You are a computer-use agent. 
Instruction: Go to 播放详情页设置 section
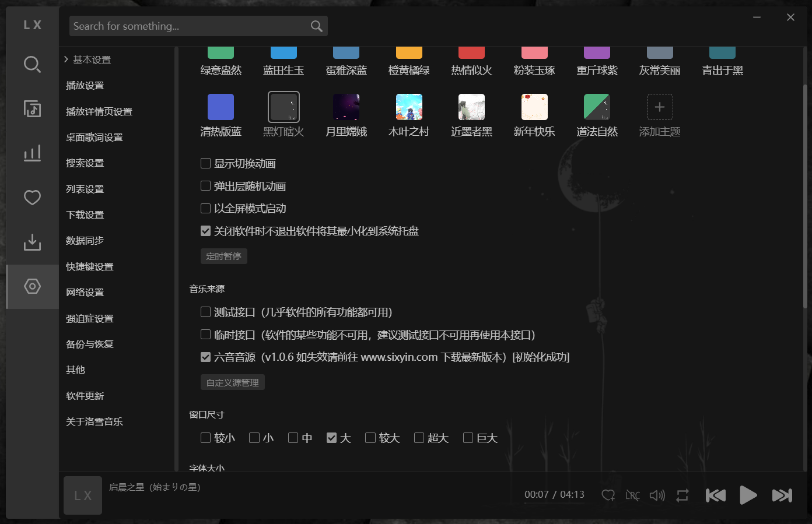pyautogui.click(x=99, y=111)
